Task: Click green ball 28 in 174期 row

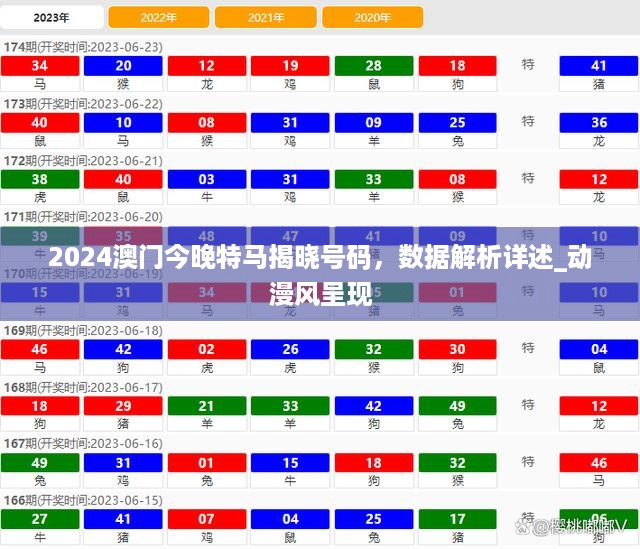Action: [x=373, y=66]
